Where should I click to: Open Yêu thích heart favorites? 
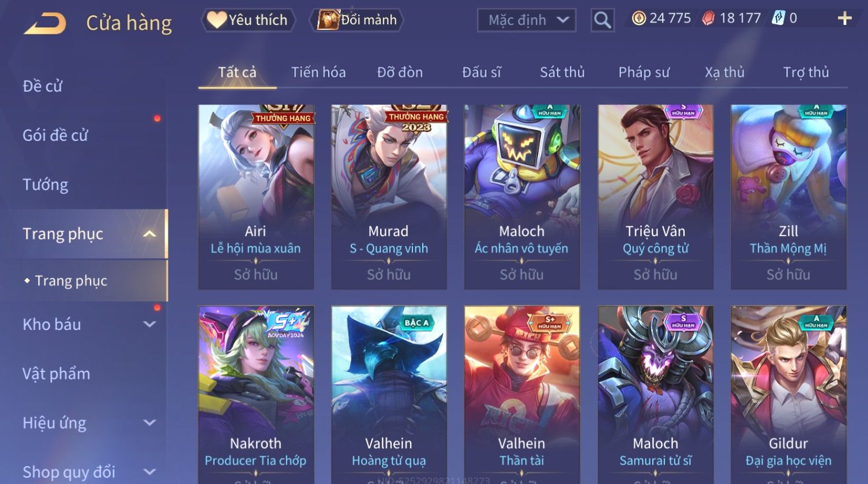point(248,20)
